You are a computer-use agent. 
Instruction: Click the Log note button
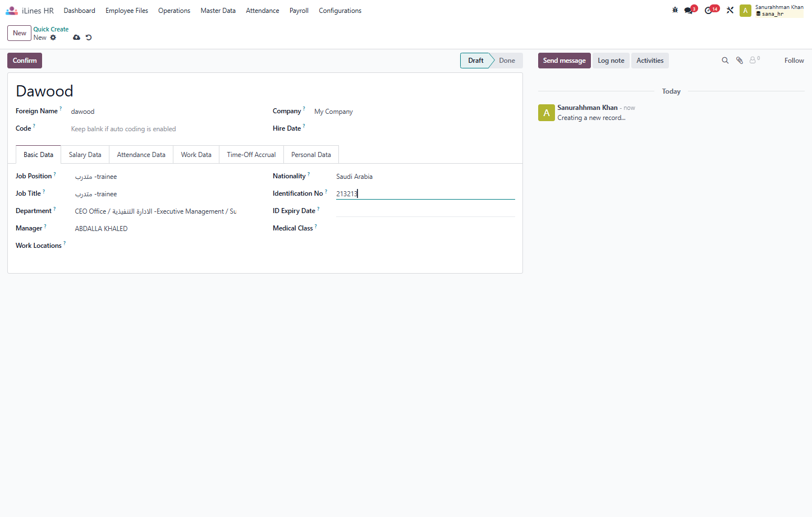611,61
